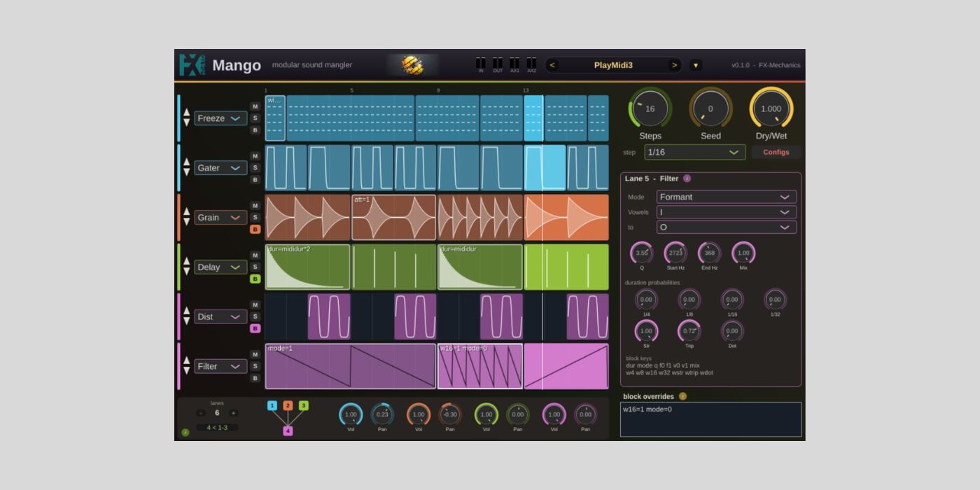This screenshot has width=980, height=490.
Task: Select the Filter block labeled w16=1 mode=0
Action: [480, 366]
